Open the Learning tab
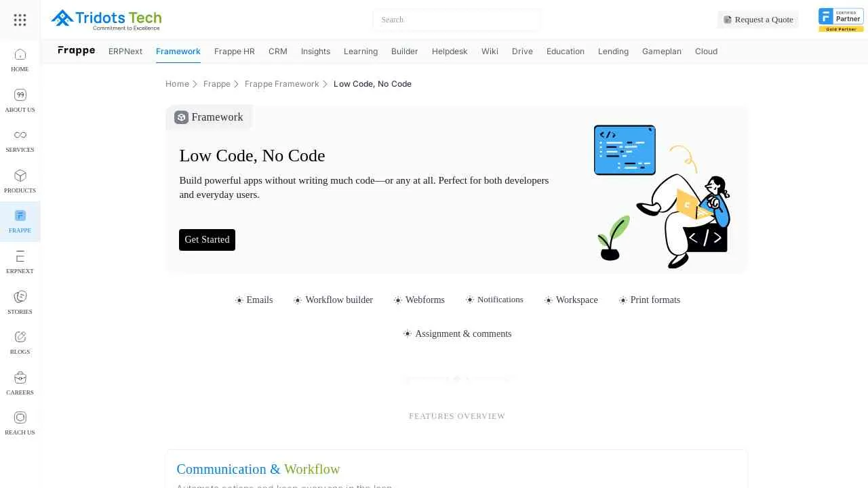The height and width of the screenshot is (488, 868). pos(361,52)
